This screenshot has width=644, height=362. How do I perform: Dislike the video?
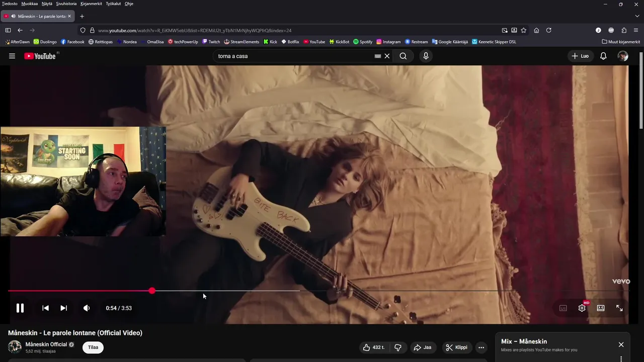coord(398,347)
